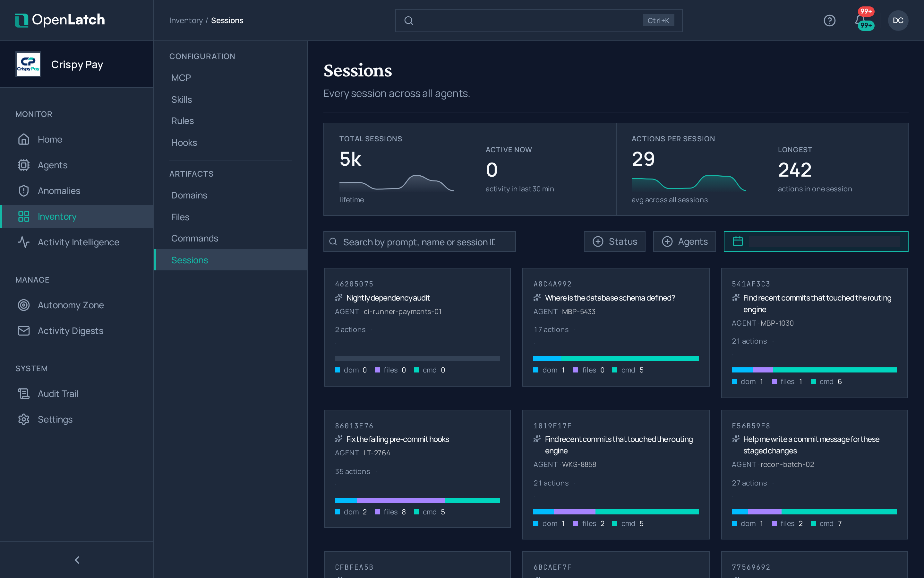924x578 pixels.
Task: Click the OpenLatch logo
Action: coord(60,20)
